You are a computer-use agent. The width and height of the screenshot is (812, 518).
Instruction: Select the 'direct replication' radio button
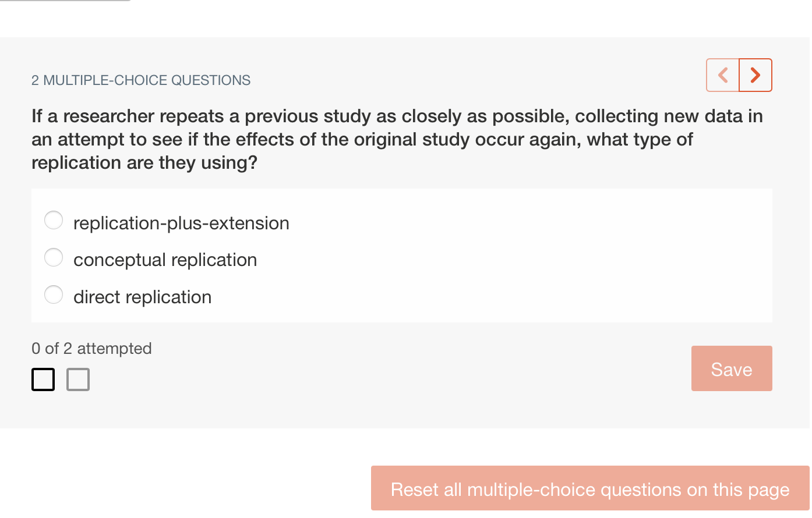coord(54,295)
